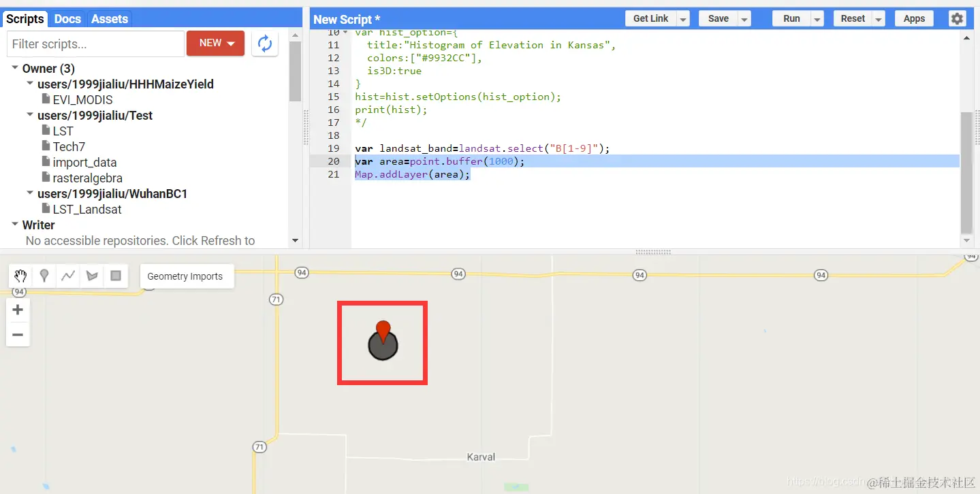Select the draw polygon shape tool
Viewport: 980px width, 494px height.
pyautogui.click(x=92, y=276)
